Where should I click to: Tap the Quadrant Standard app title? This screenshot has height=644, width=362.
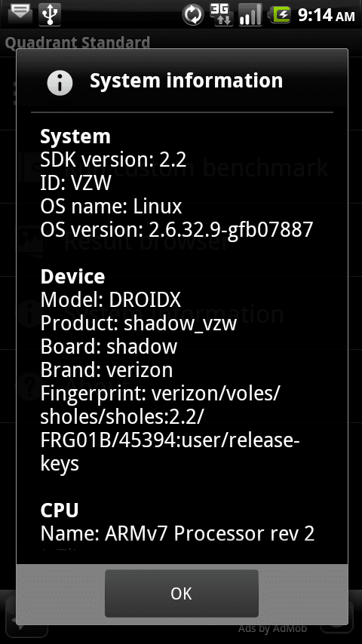point(77,42)
